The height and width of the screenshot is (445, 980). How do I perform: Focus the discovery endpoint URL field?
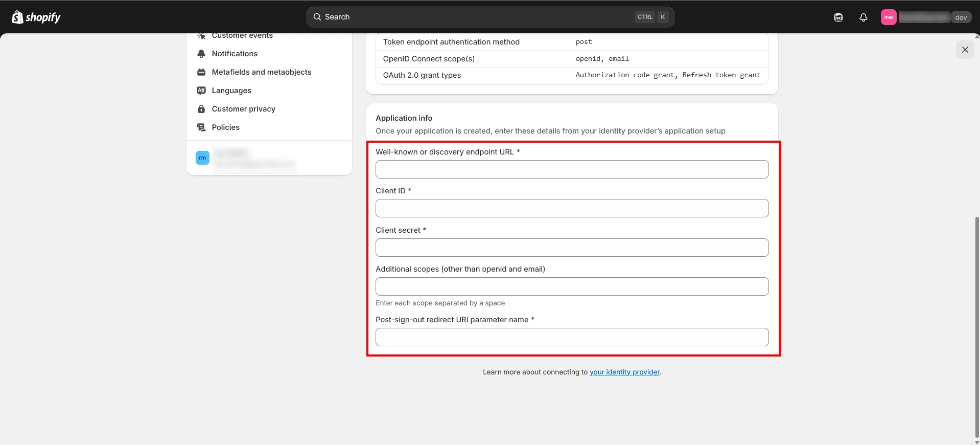[572, 169]
